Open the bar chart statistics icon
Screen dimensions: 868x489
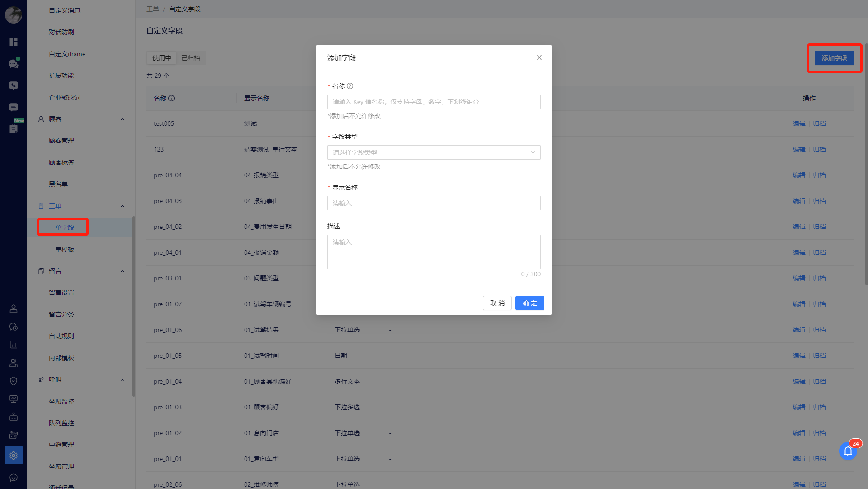(x=14, y=345)
